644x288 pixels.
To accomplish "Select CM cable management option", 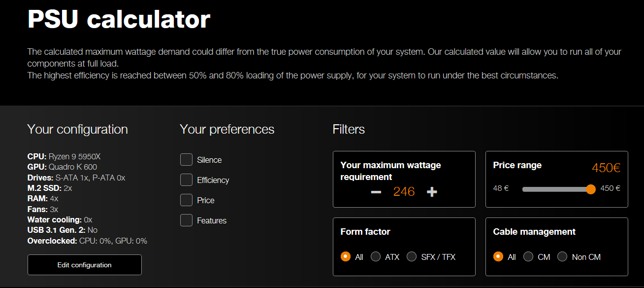I will [528, 257].
